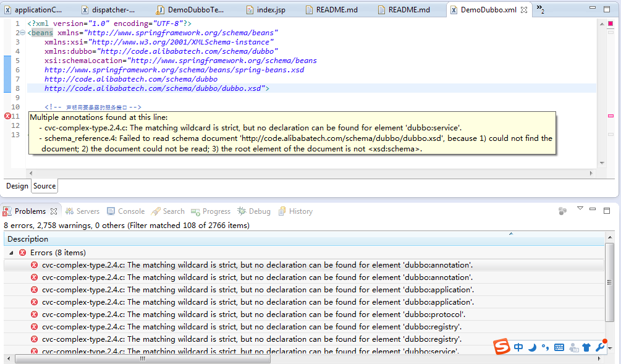Open the dispatcher-... editor tab
The image size is (621, 364).
[108, 10]
